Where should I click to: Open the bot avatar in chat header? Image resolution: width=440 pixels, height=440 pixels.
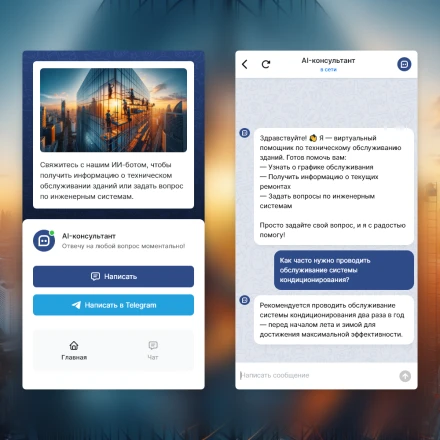coord(404,64)
